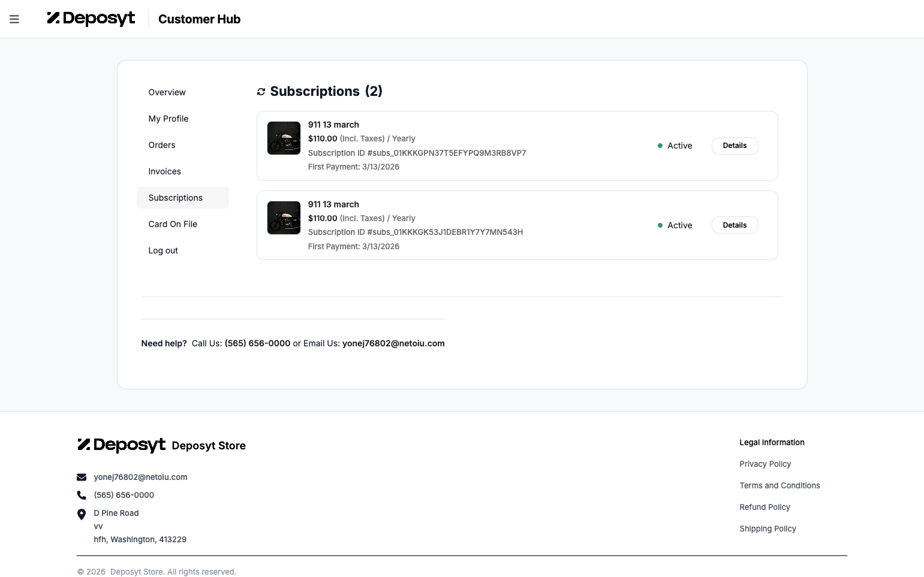Screen dimensions: 924x577
Task: View Details for subscription ending RB8VP7
Action: 735,146
